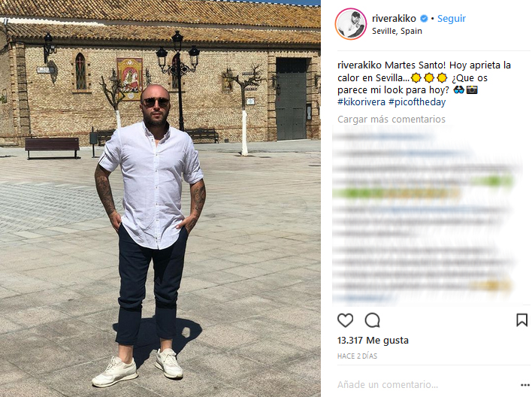Load more comments via Cargar más comentarios
Screen dimensions: 532x397
click(391, 120)
